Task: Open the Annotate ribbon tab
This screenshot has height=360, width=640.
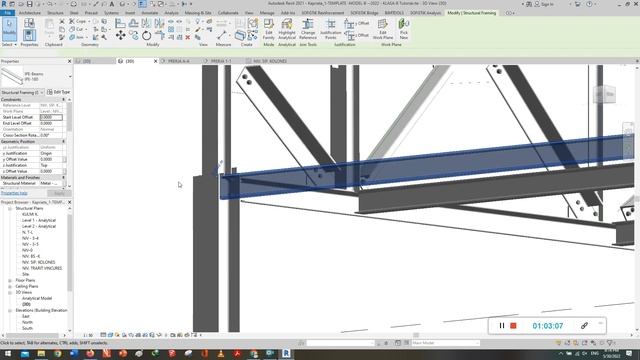Action: click(x=149, y=13)
